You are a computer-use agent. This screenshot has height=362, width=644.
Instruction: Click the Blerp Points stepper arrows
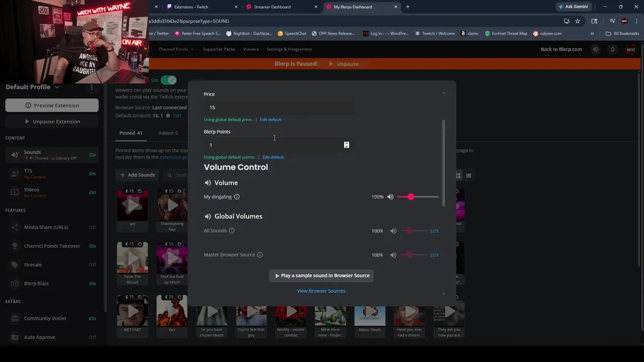346,145
